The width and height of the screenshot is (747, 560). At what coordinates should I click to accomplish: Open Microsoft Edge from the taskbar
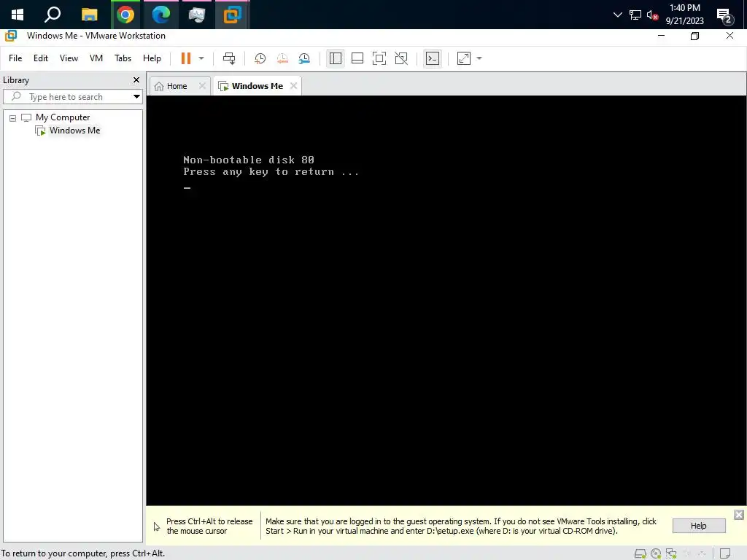click(x=161, y=15)
